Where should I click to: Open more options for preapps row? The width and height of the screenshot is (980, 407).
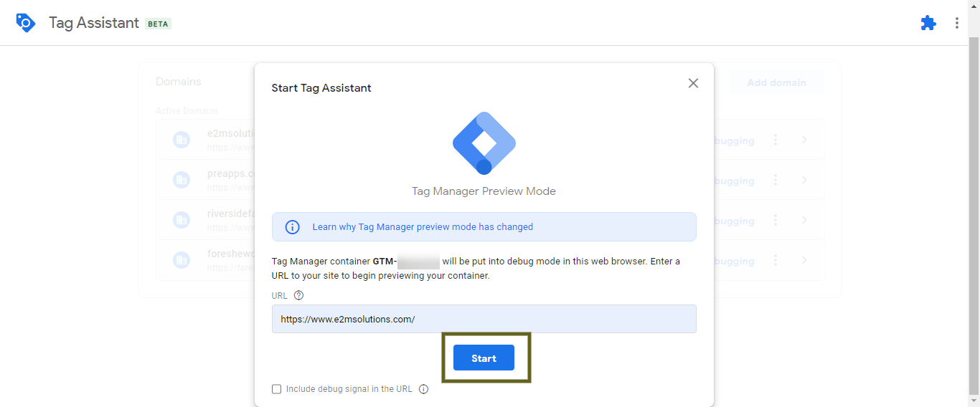point(776,181)
